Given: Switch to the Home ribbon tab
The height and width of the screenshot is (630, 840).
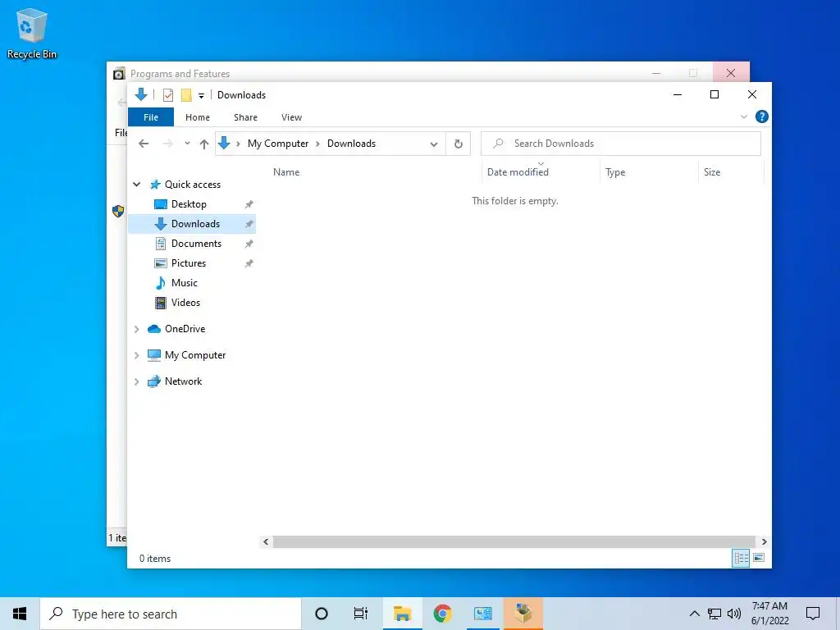Looking at the screenshot, I should [198, 117].
